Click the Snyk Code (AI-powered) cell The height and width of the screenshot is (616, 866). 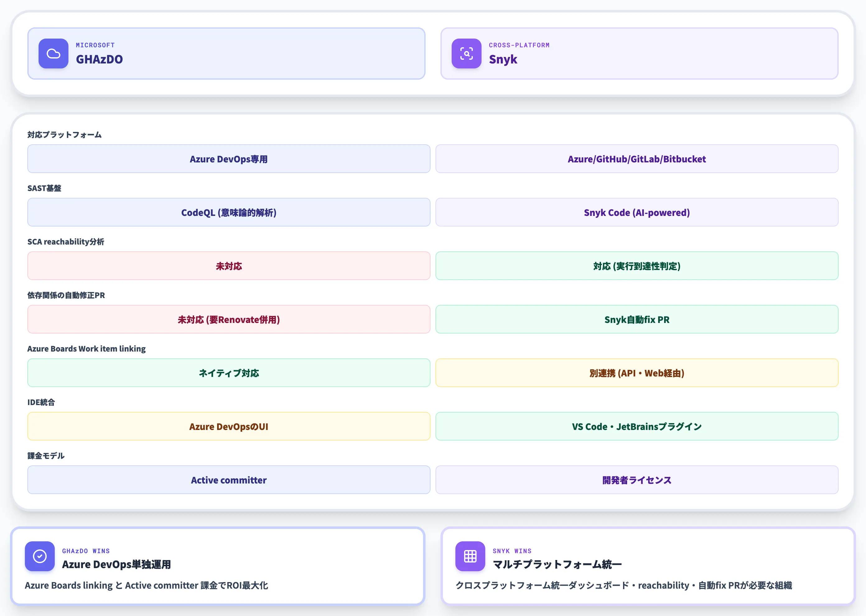[x=637, y=212]
